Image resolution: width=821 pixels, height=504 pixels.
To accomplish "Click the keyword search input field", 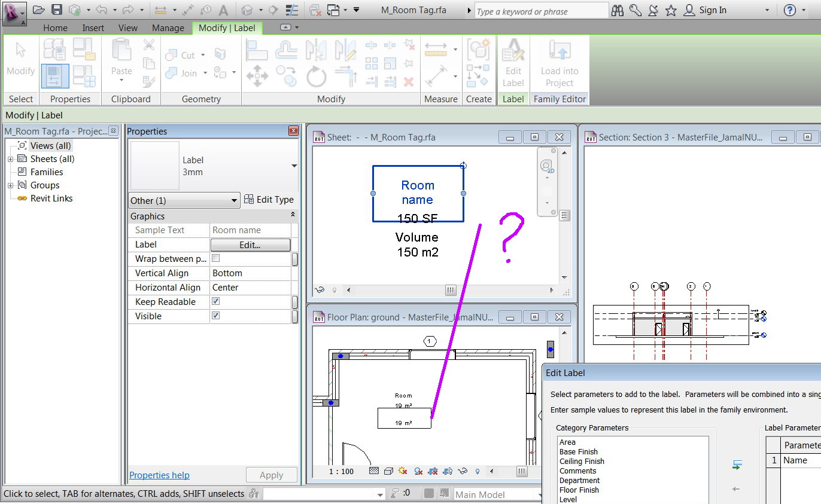I will (x=541, y=11).
